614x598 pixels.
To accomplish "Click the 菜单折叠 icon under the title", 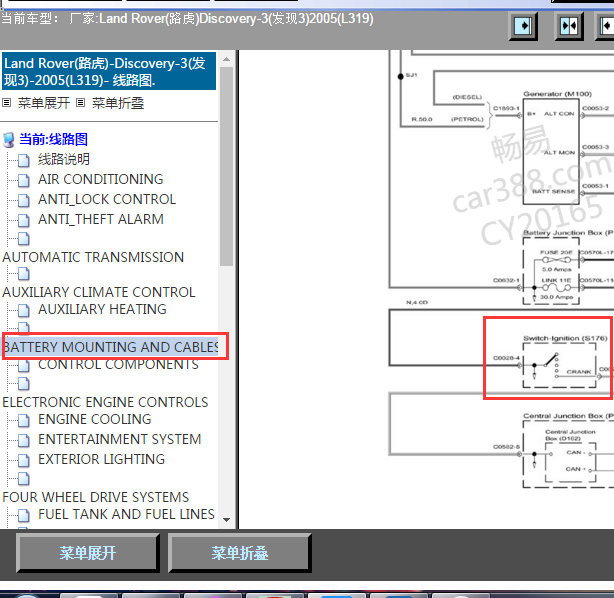I will [x=80, y=103].
